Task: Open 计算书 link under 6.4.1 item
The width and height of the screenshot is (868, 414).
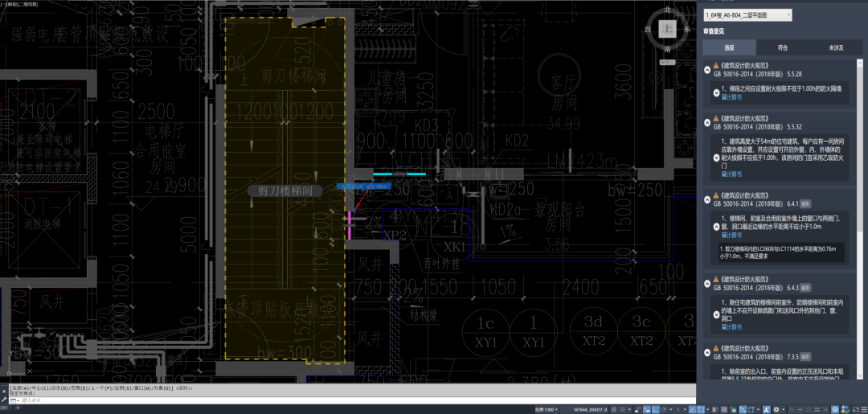Action: (731, 236)
